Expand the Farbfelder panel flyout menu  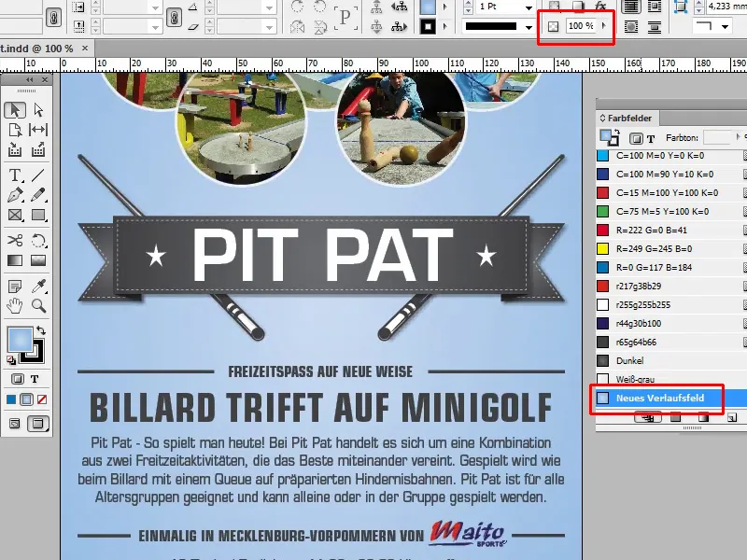[x=741, y=119]
